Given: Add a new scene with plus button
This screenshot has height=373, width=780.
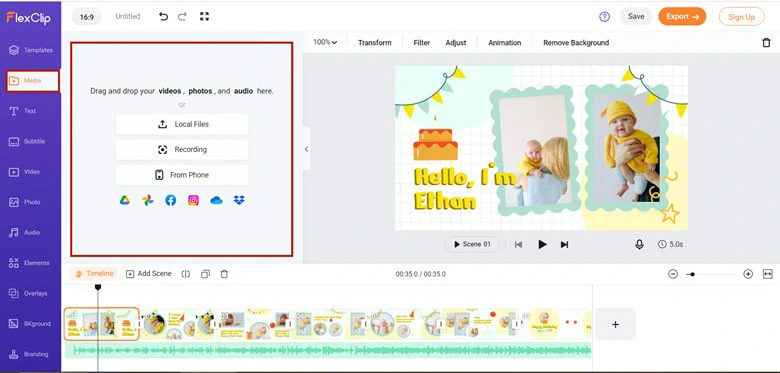Looking at the screenshot, I should (615, 324).
